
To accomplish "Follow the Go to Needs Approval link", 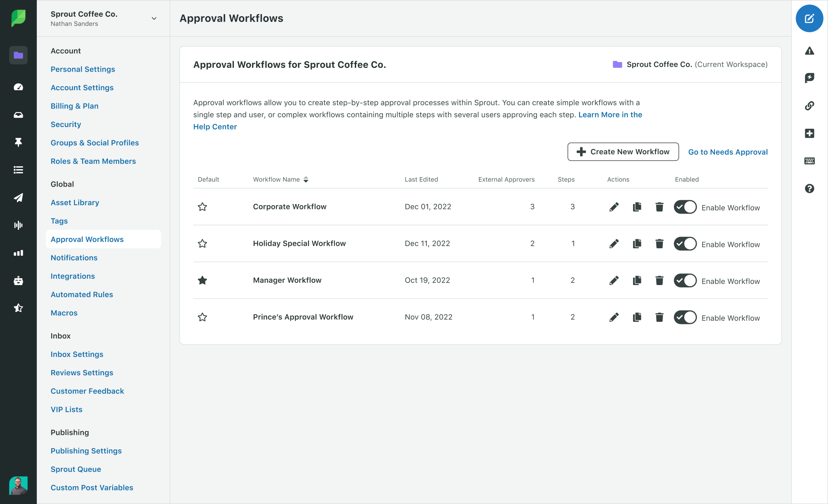I will [728, 152].
